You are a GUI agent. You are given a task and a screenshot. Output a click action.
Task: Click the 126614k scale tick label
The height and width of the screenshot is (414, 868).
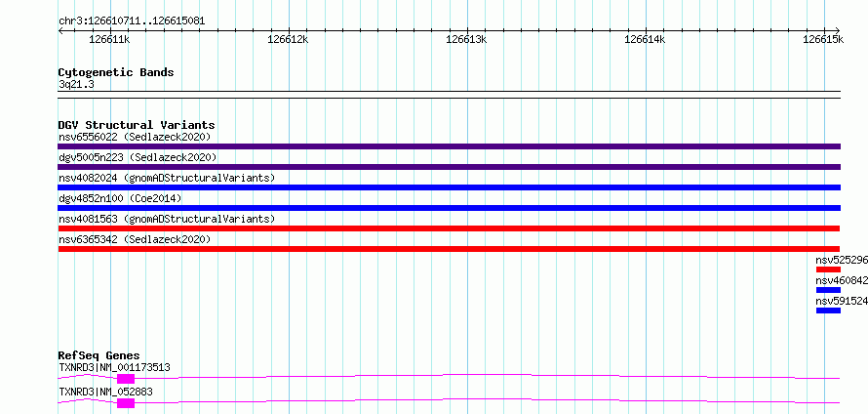645,39
